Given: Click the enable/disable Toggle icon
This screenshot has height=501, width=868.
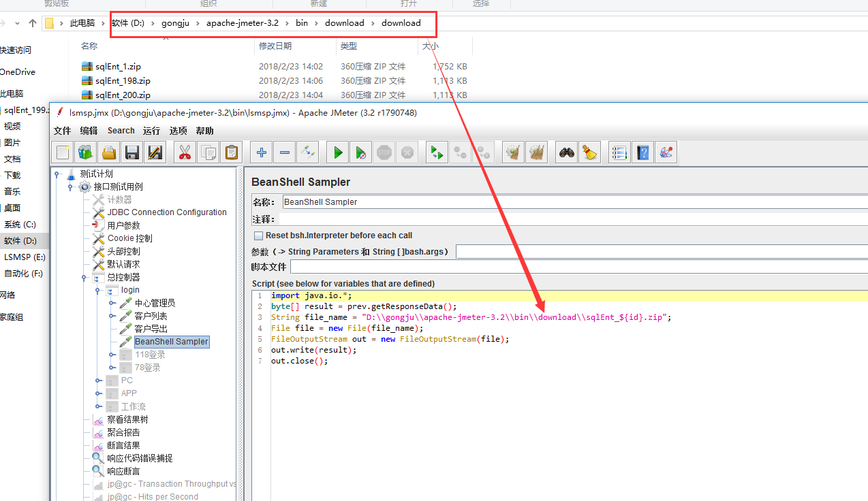Looking at the screenshot, I should coord(308,152).
